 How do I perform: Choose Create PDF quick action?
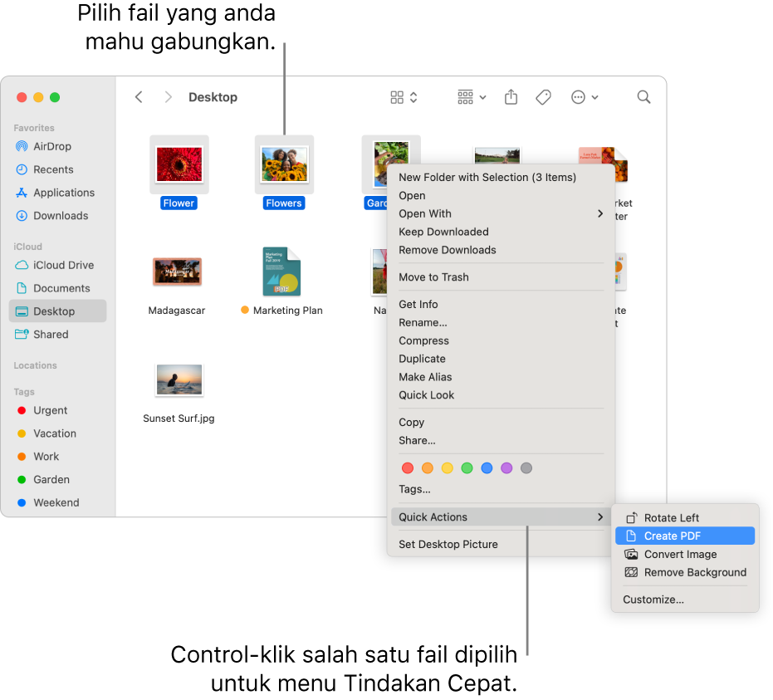pos(685,536)
